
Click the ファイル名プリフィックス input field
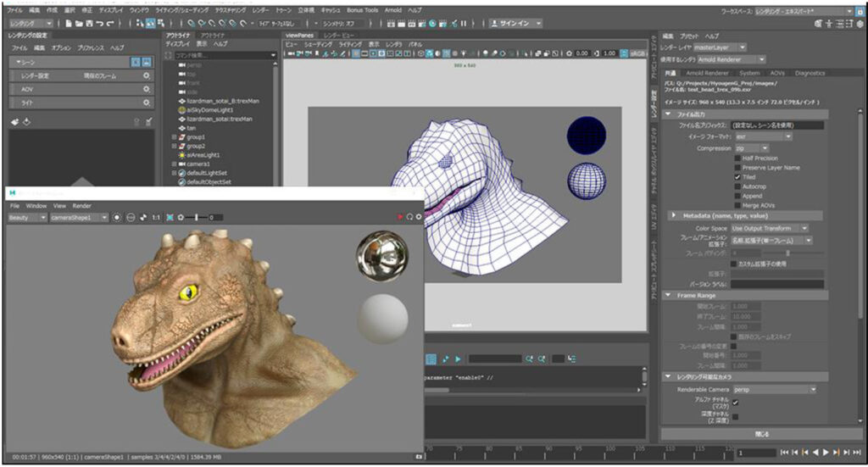coord(777,125)
